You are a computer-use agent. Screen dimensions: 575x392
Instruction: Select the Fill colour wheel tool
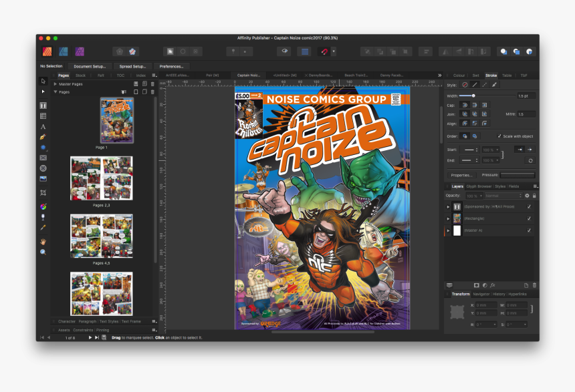click(x=43, y=206)
